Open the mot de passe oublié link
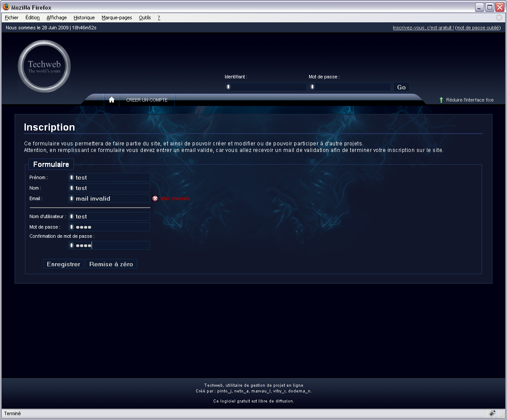 (478, 28)
